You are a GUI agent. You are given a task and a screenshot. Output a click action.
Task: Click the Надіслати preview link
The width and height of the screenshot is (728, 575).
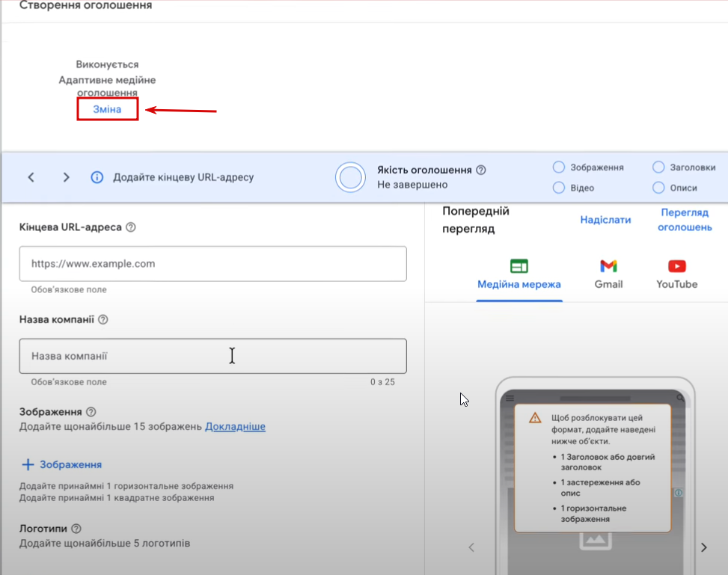coord(605,220)
